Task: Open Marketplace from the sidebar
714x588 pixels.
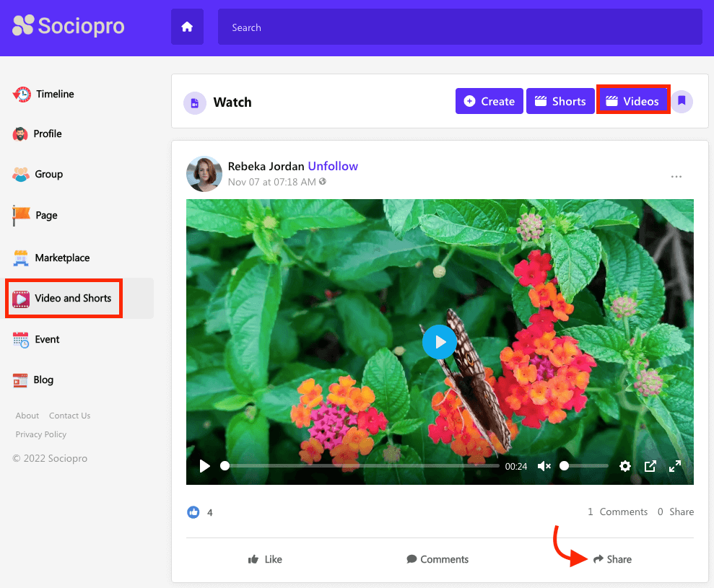Action: click(61, 258)
